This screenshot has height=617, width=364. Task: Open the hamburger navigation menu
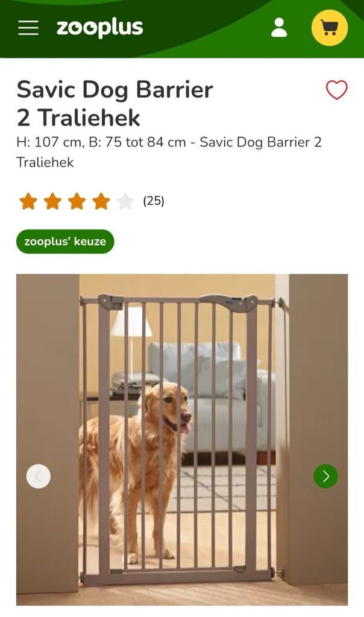(28, 28)
